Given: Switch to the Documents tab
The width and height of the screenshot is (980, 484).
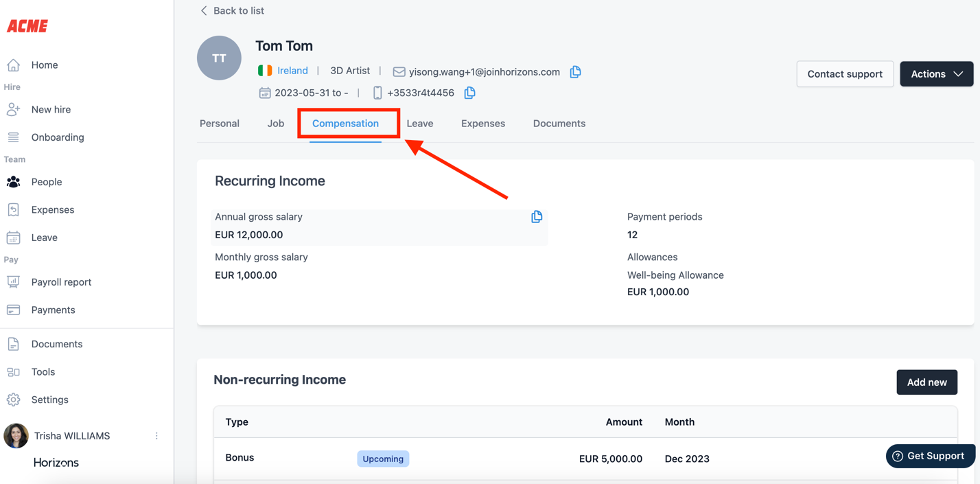Looking at the screenshot, I should point(559,124).
